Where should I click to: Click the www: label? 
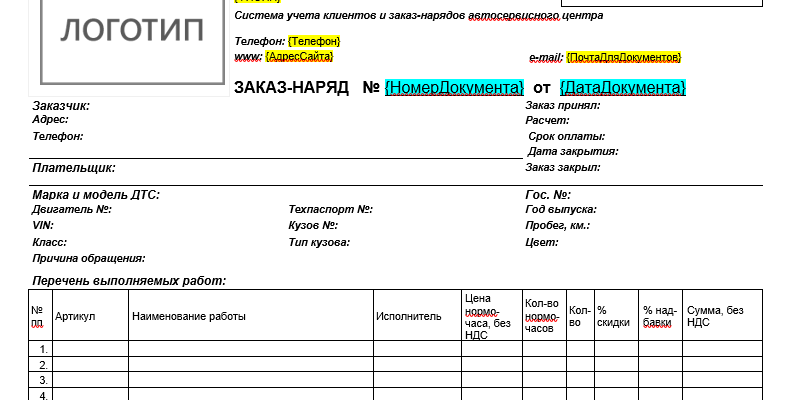[248, 57]
